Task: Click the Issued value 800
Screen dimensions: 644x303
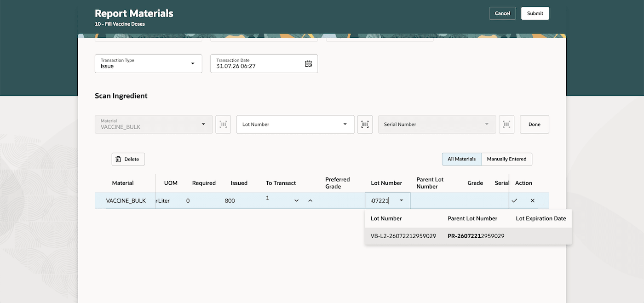Action: point(230,200)
